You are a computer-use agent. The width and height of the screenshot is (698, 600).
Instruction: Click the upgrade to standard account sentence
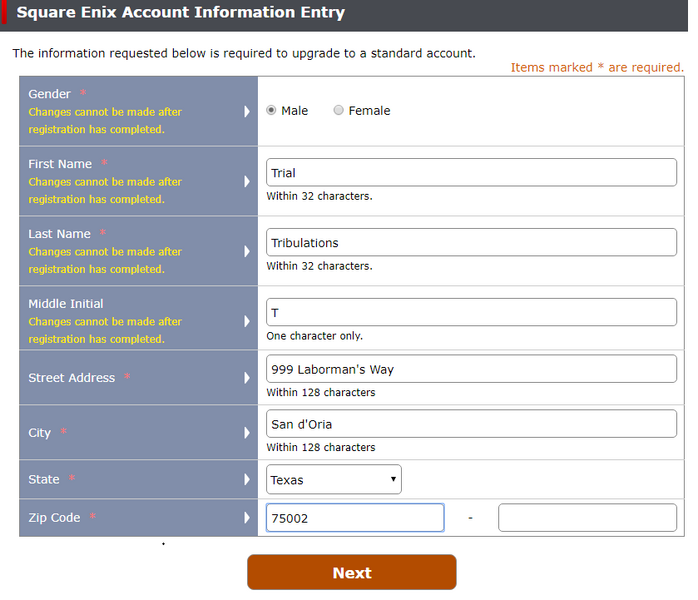point(244,53)
